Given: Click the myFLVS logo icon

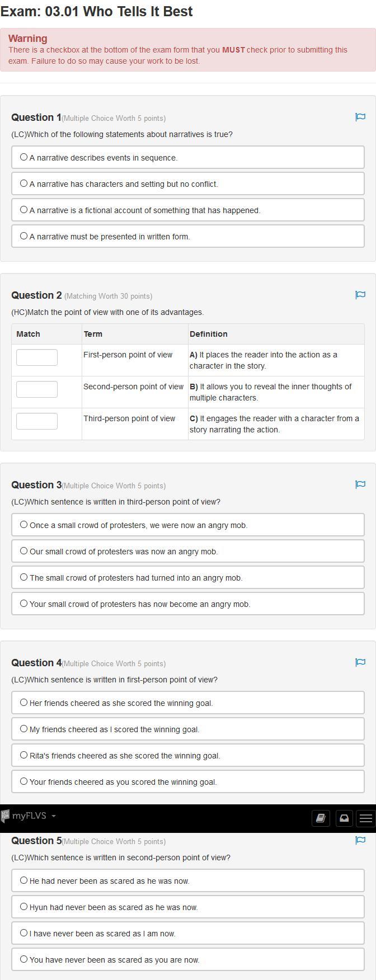Looking at the screenshot, I should coord(6,816).
